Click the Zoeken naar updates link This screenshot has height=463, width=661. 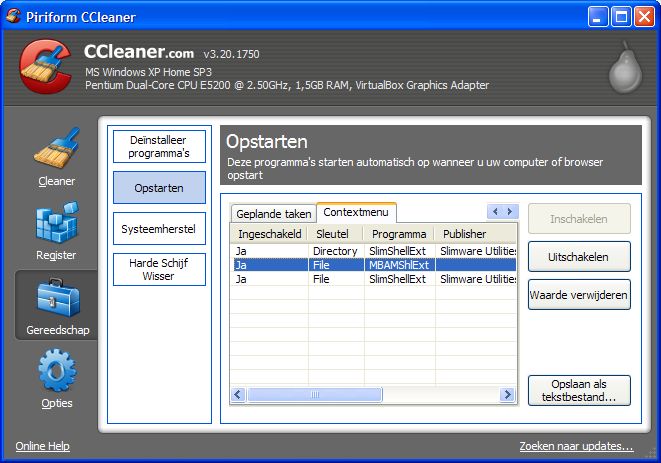[x=576, y=446]
